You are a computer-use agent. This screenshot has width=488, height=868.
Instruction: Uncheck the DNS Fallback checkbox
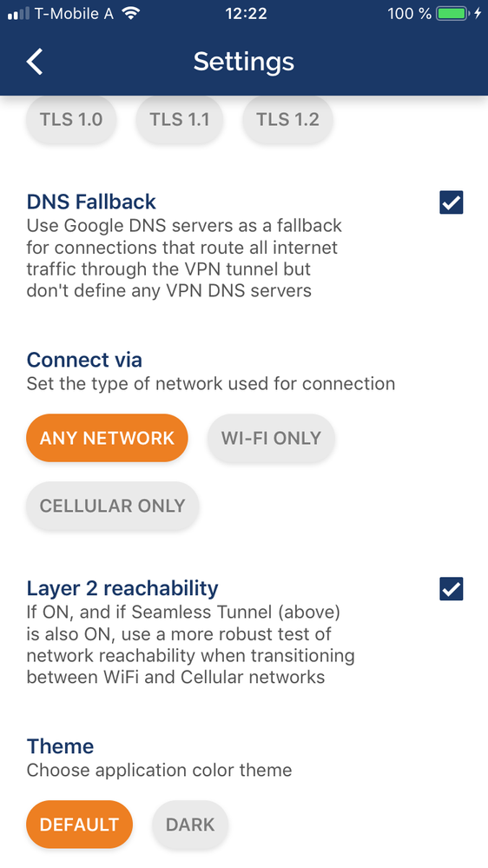click(452, 202)
